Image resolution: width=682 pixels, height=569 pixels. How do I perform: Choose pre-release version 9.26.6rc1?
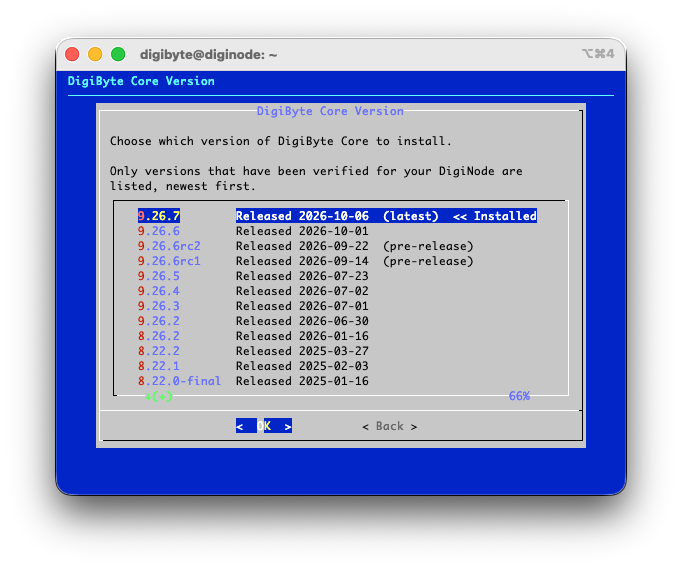(305, 261)
